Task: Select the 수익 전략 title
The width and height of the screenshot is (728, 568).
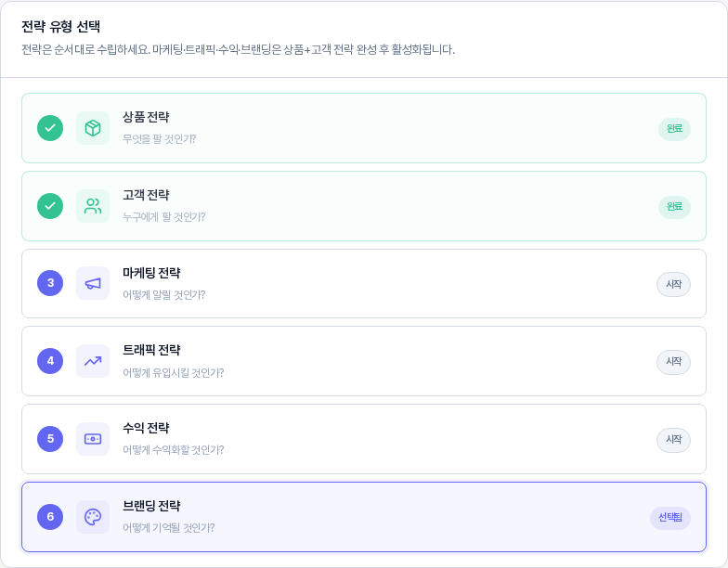Action: click(x=146, y=428)
